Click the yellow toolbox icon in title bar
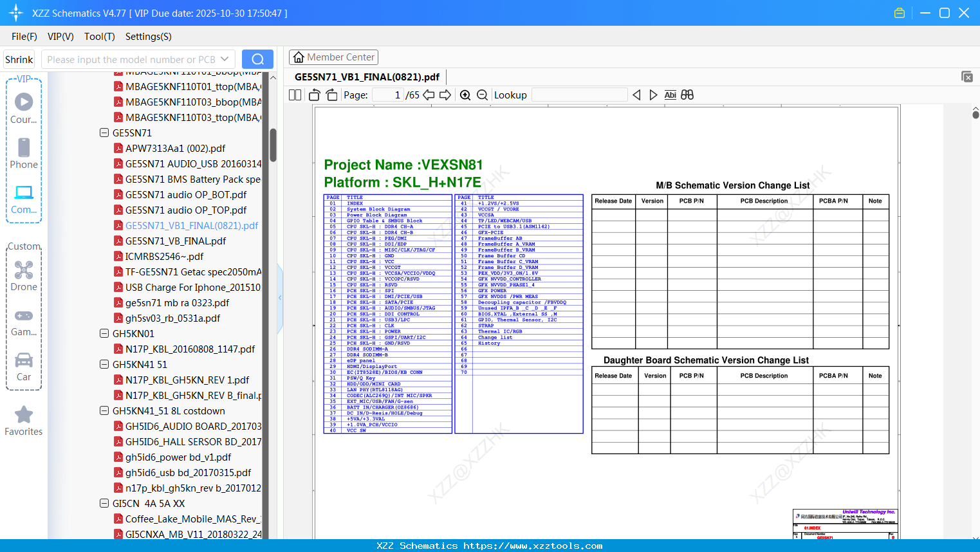Viewport: 980px width, 552px height. [900, 13]
